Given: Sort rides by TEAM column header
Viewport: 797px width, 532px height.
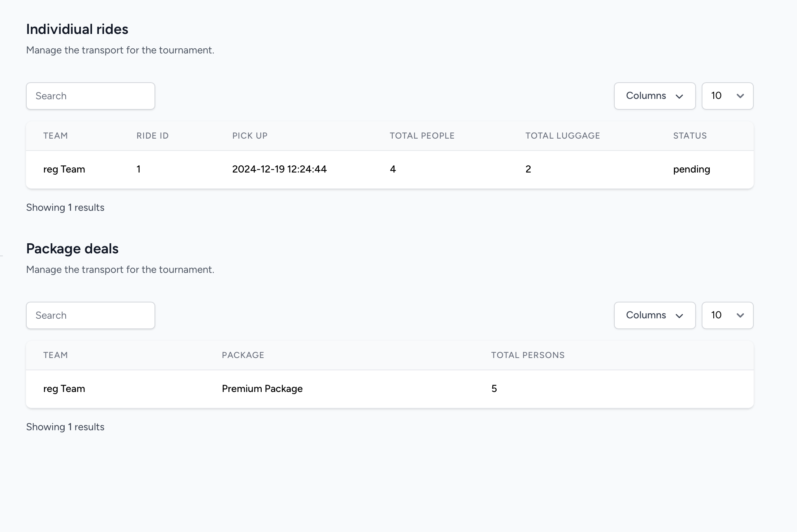Looking at the screenshot, I should [x=56, y=136].
